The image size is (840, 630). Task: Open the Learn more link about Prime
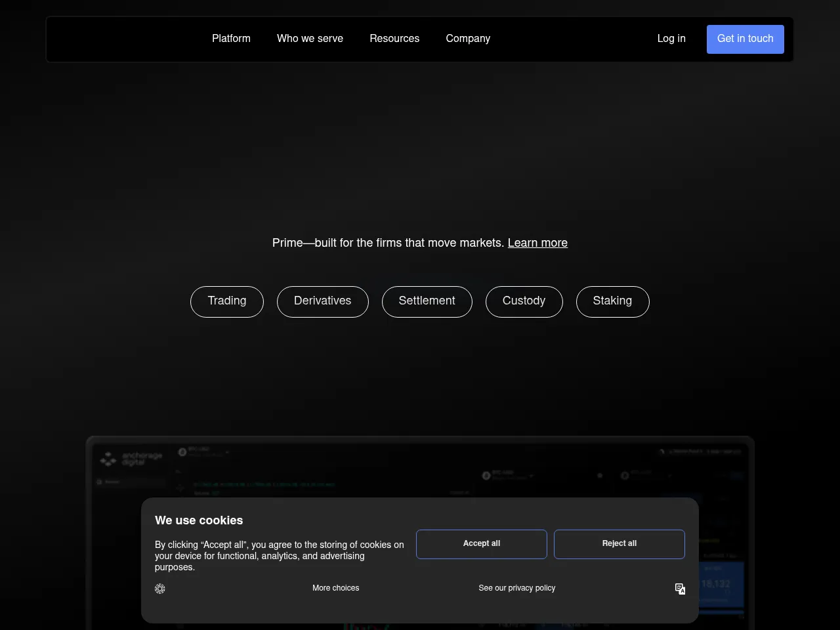(x=537, y=243)
